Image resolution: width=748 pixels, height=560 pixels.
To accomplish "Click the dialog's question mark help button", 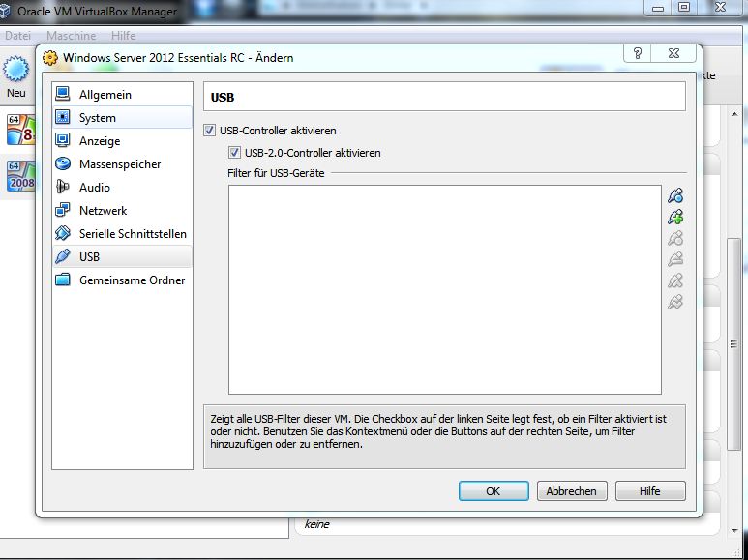I will click(x=639, y=54).
